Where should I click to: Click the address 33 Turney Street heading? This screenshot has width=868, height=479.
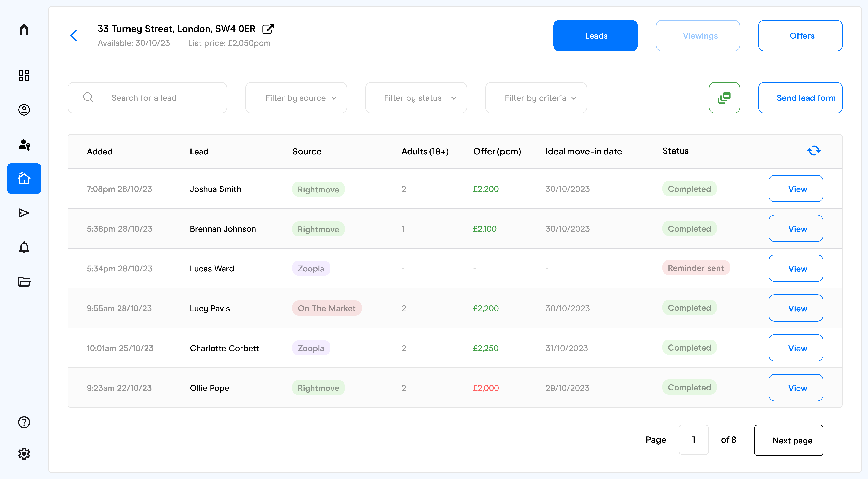pyautogui.click(x=177, y=29)
